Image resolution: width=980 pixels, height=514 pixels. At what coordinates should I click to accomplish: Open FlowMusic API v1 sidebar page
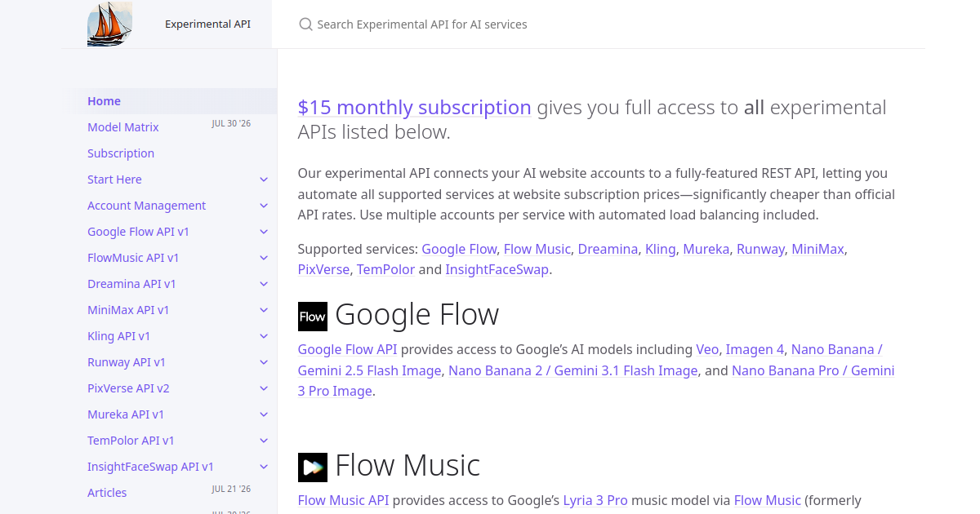[133, 258]
